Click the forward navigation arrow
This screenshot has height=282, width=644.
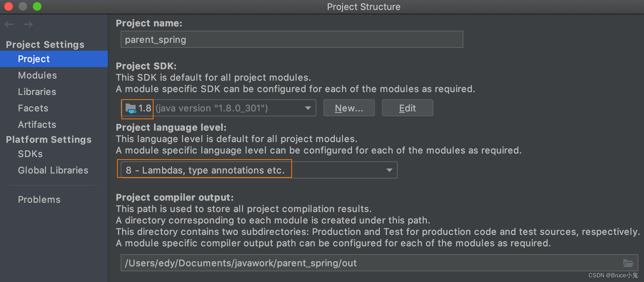click(x=28, y=24)
